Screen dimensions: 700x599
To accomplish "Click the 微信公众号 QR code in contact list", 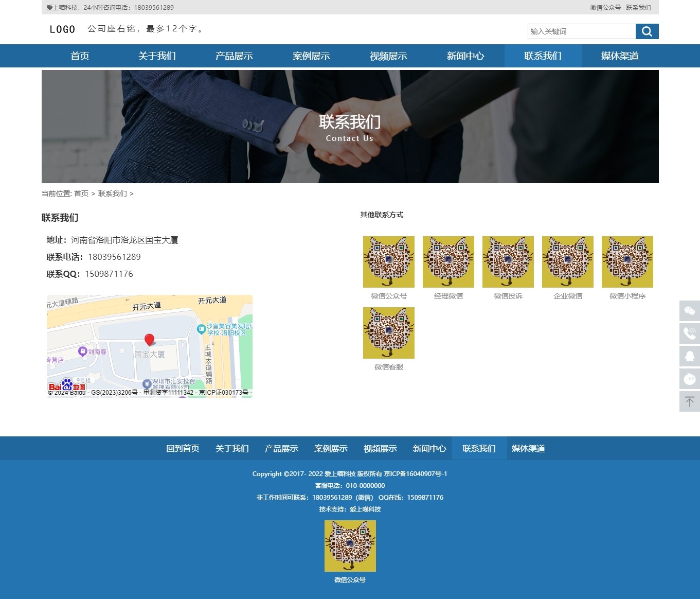I will 389,262.
